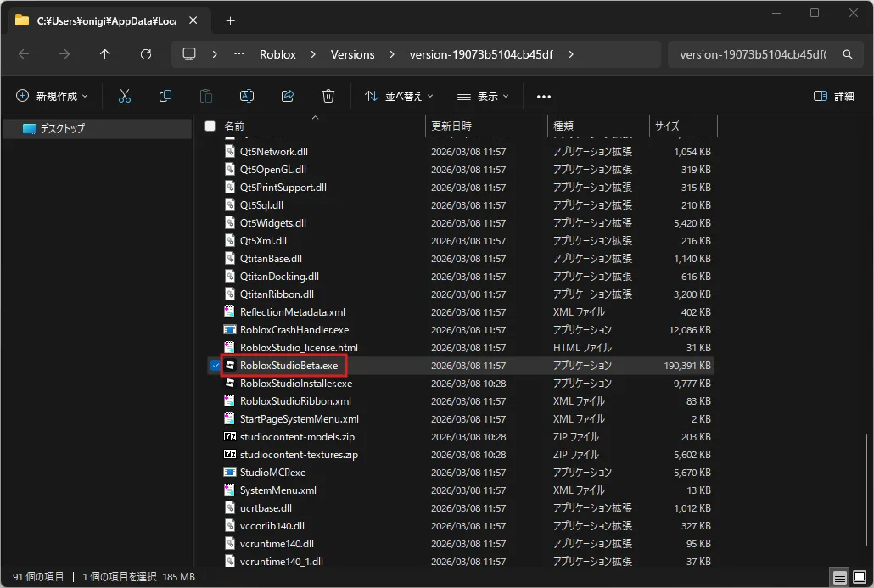Image resolution: width=874 pixels, height=588 pixels.
Task: Click the Paste clipboard icon
Action: tap(205, 96)
